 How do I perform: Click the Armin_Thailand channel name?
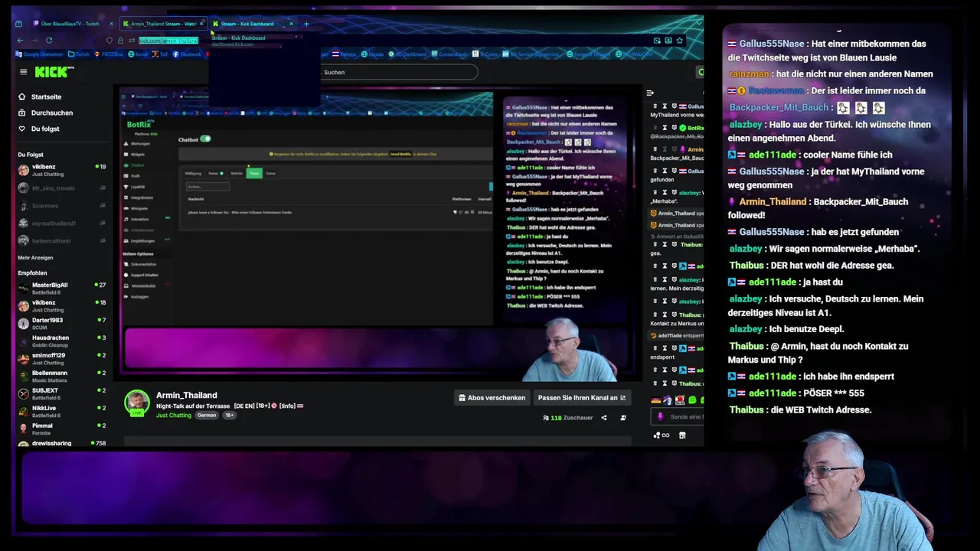[187, 396]
